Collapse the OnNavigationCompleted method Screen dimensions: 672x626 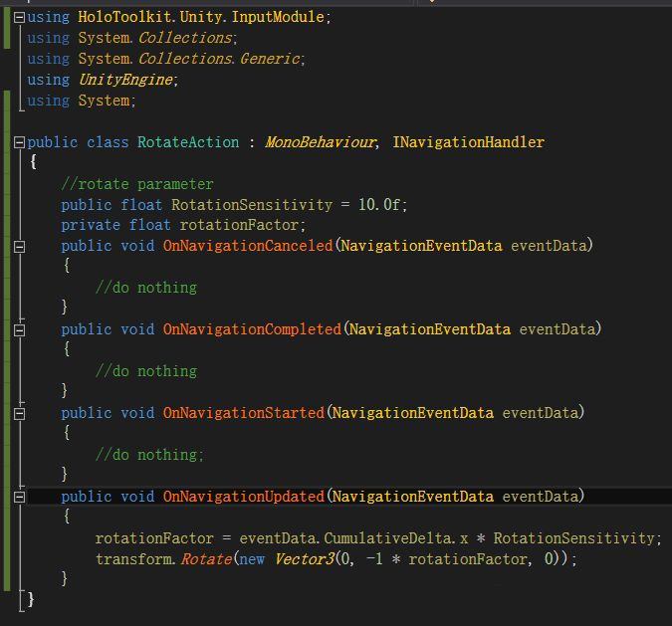coord(19,330)
